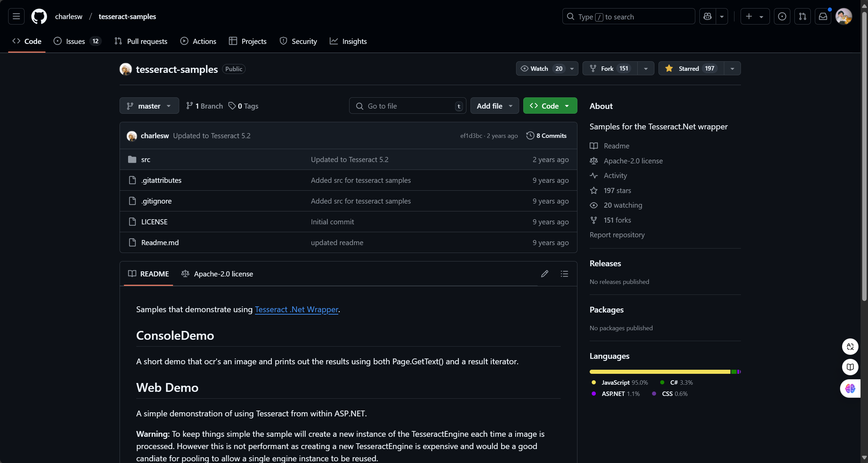Viewport: 868px width, 463px height.
Task: Click the translate floating extension icon
Action: point(850,347)
